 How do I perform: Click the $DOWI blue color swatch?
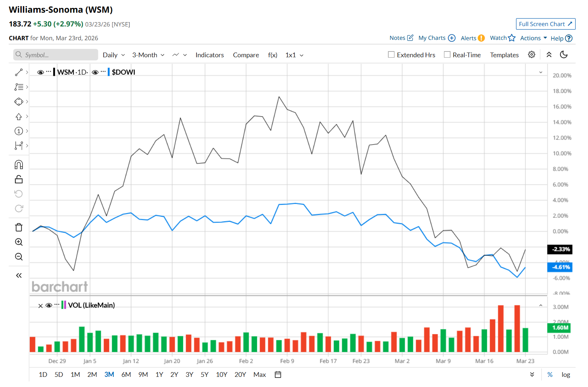109,72
